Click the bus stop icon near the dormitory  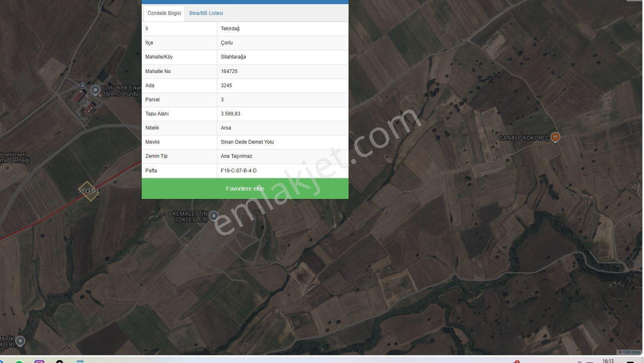[83, 86]
